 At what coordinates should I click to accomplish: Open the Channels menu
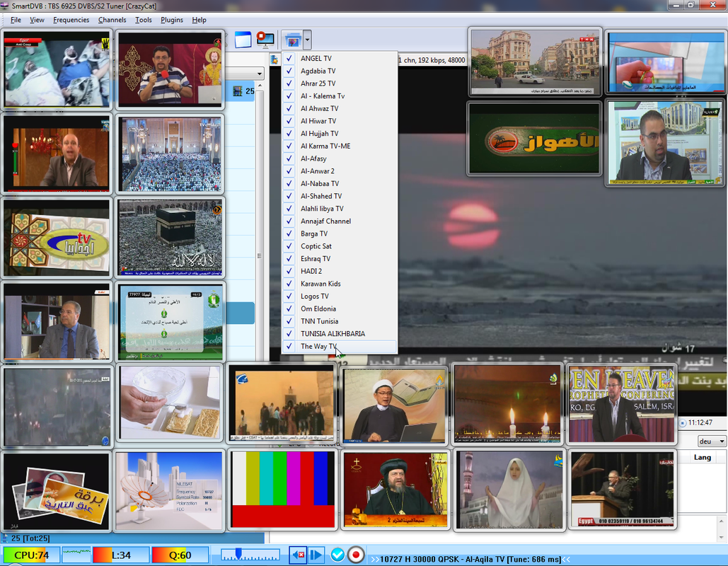pos(112,20)
